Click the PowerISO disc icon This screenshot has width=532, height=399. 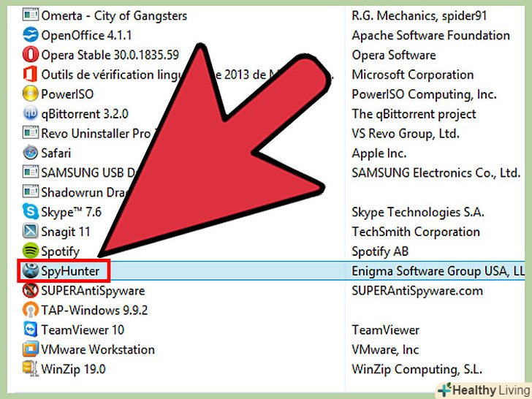[31, 94]
